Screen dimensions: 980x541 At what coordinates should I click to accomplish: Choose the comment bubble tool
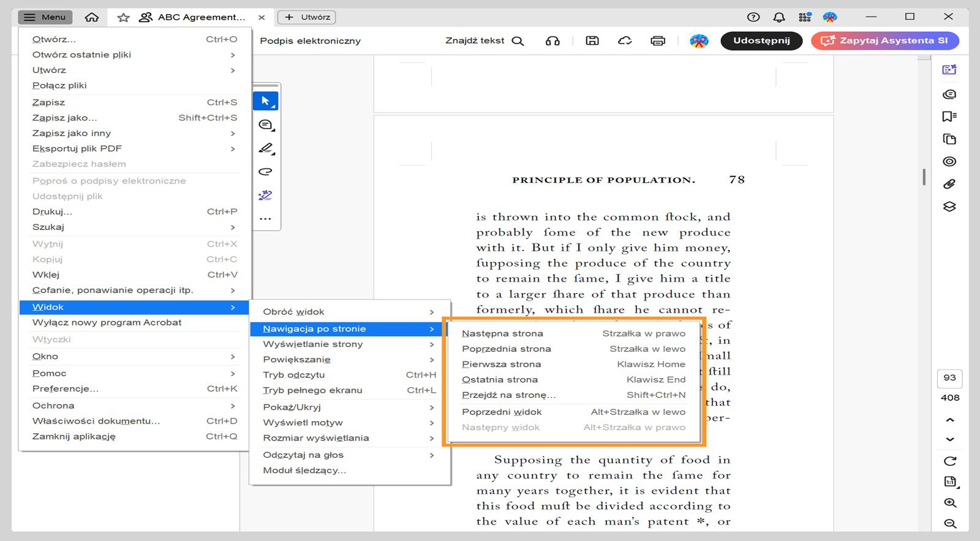click(x=266, y=125)
